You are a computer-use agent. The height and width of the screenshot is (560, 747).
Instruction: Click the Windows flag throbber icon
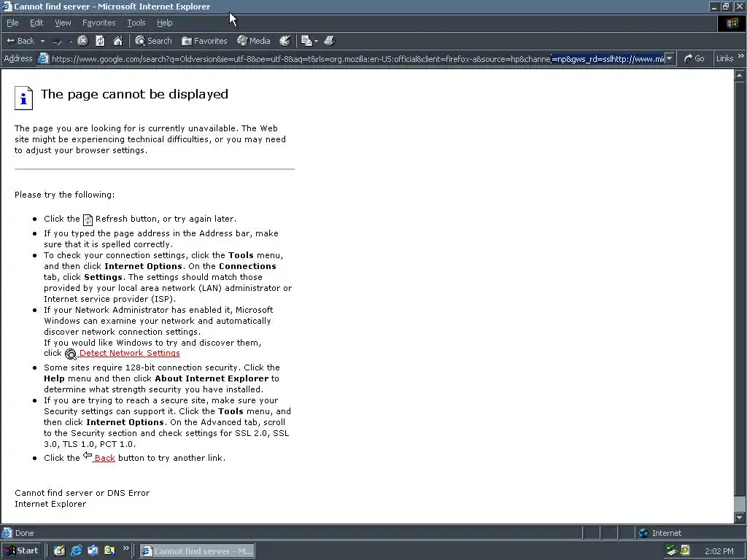(x=731, y=23)
